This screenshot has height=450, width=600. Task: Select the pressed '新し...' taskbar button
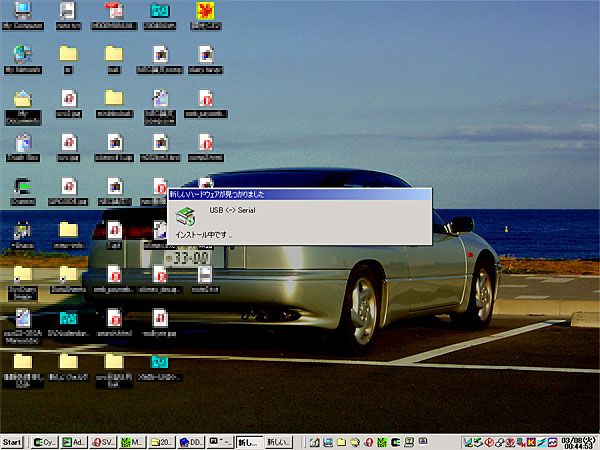(248, 442)
